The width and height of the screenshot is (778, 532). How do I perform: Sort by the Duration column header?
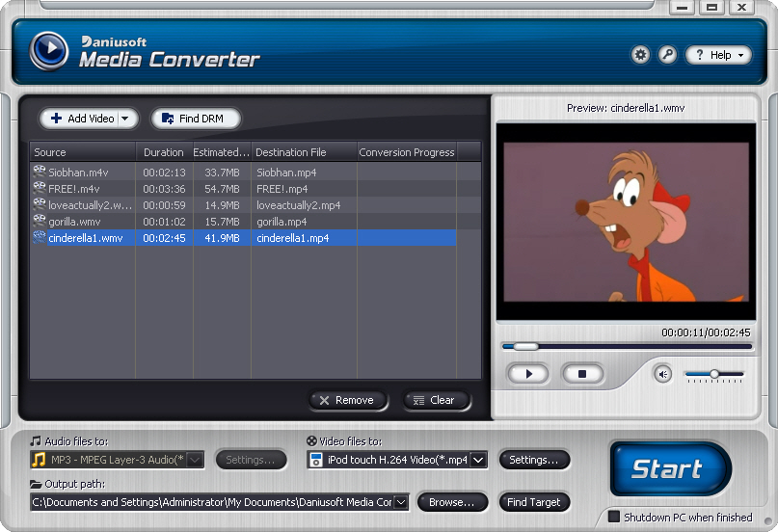(164, 152)
